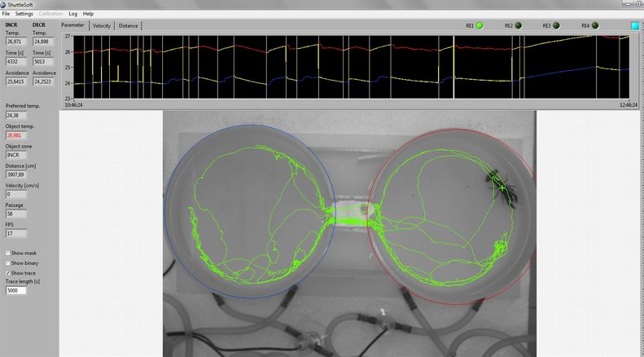
Task: Open the Help menu
Action: 88,14
